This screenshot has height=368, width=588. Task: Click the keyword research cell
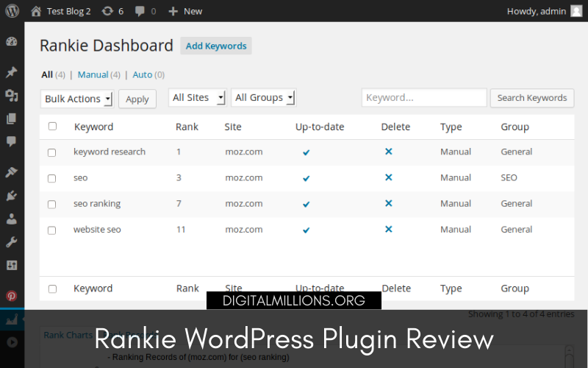point(110,152)
